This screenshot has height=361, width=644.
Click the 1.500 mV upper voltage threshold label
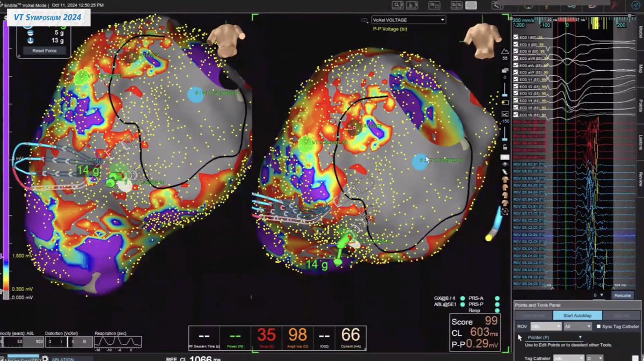click(x=22, y=256)
